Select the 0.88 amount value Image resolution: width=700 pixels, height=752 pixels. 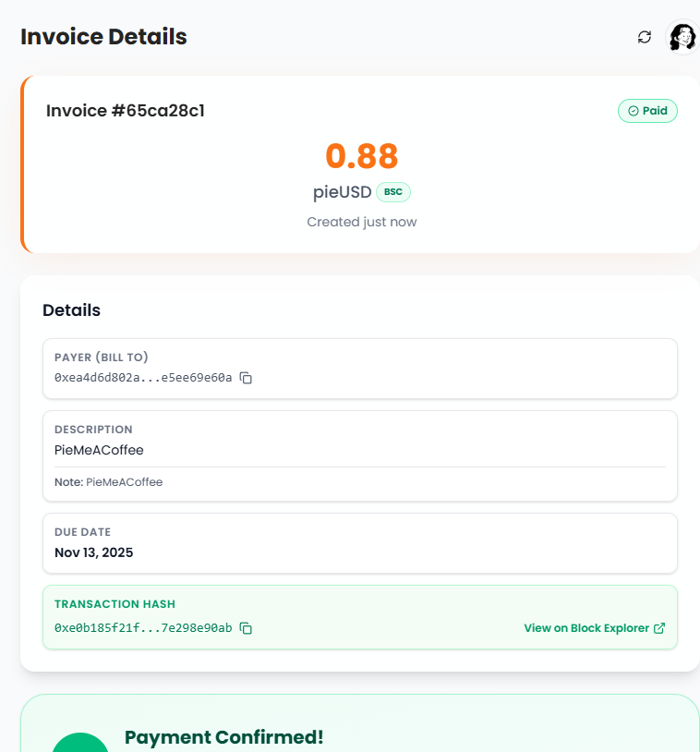coord(362,156)
